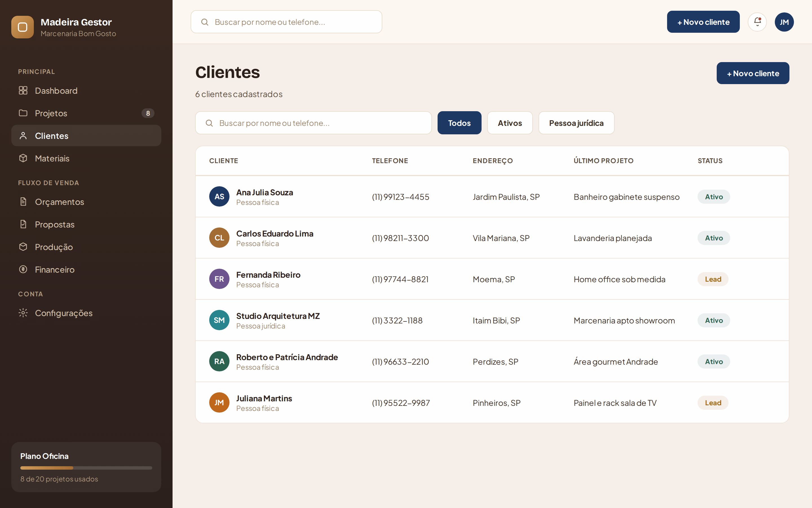Click the CL avatar for Carlos Eduardo Lima

tap(219, 238)
